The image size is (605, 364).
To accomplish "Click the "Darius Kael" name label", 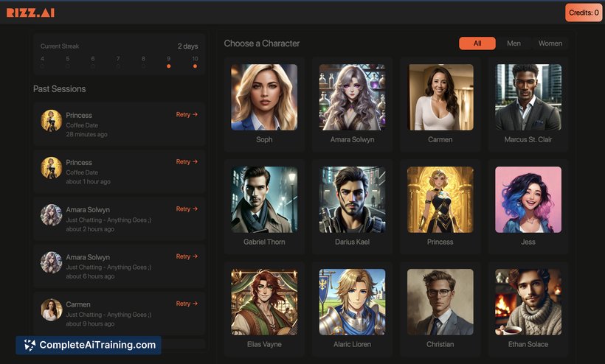I will 352,242.
